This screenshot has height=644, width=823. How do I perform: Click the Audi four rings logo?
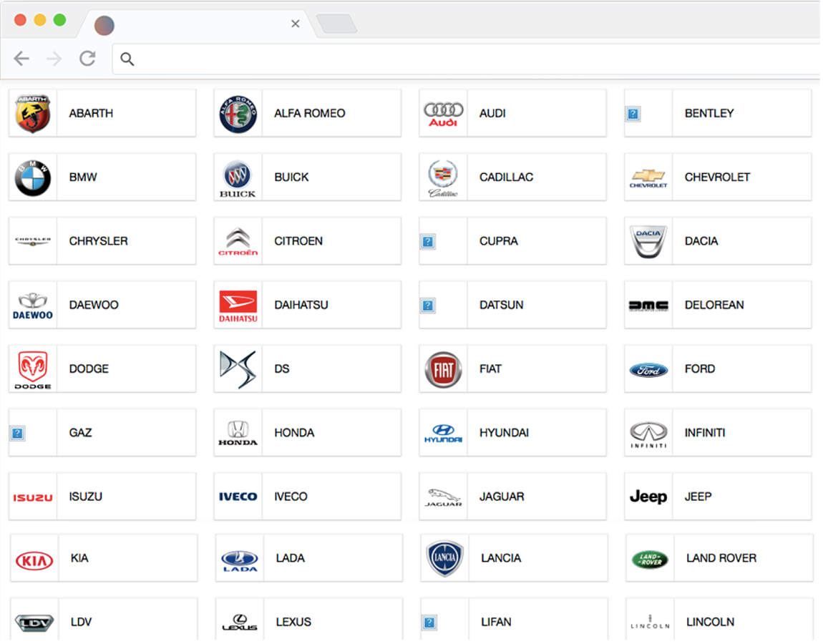[444, 114]
